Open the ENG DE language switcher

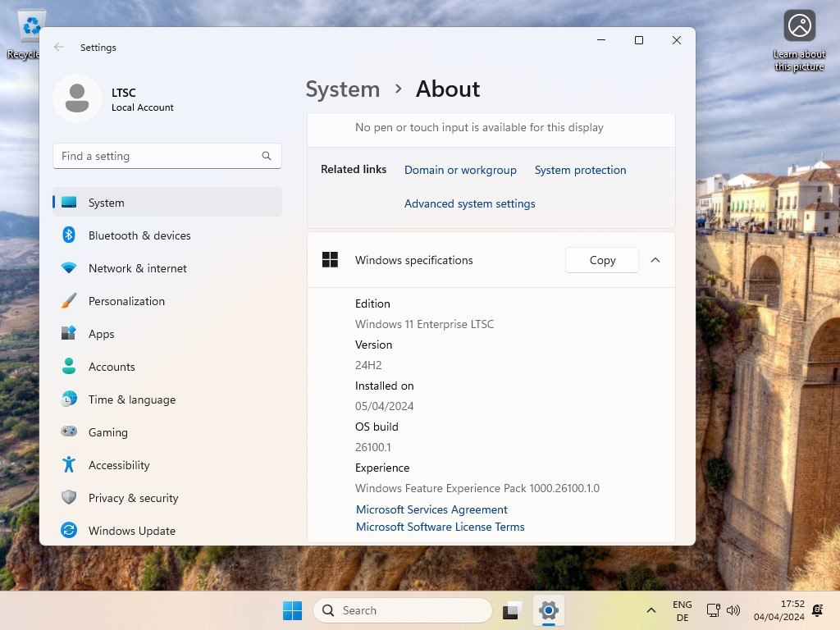point(682,610)
